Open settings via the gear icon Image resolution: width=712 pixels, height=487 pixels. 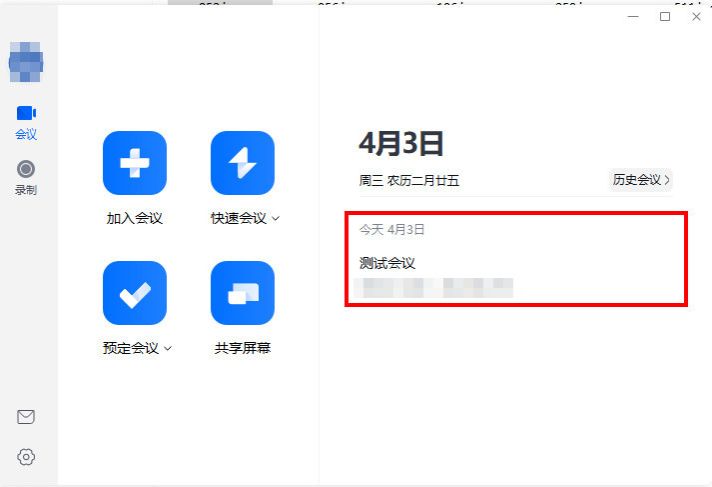pyautogui.click(x=26, y=457)
